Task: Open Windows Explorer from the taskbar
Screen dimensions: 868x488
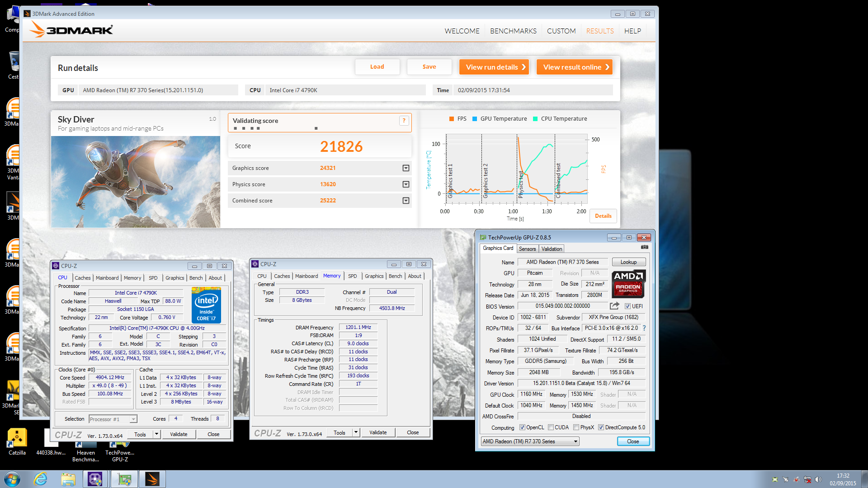Action: pyautogui.click(x=68, y=479)
